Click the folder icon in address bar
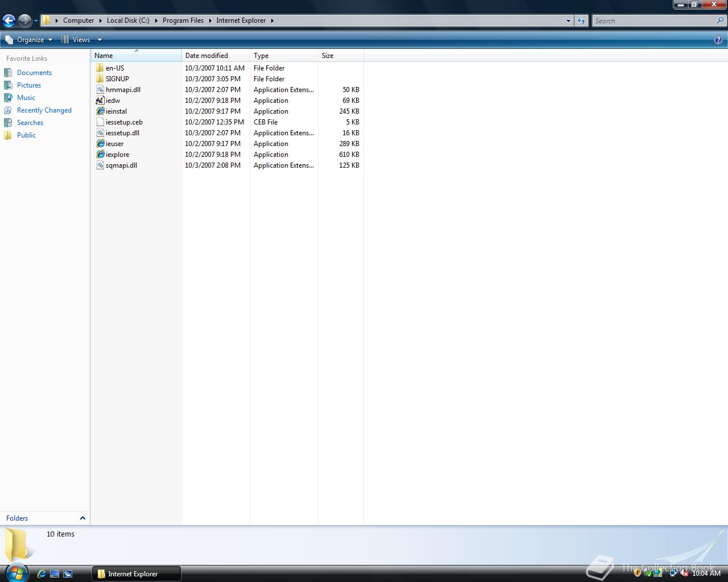The image size is (728, 582). [47, 20]
